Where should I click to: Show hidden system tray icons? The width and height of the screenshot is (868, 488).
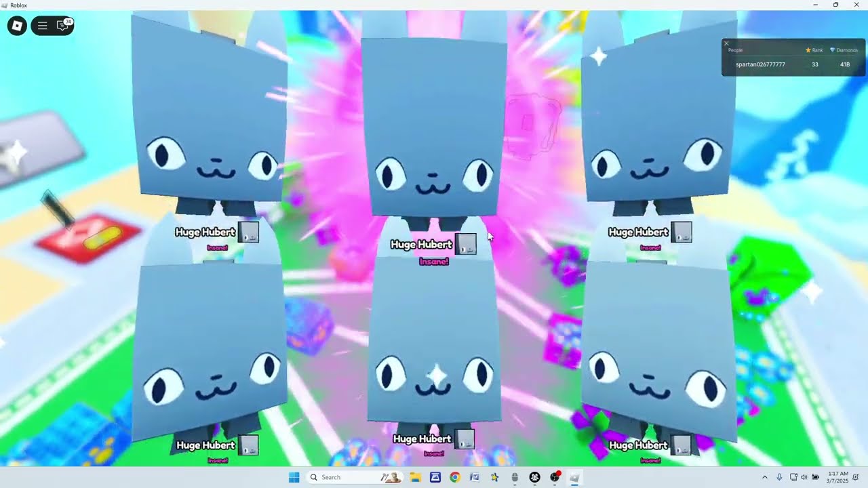[765, 477]
